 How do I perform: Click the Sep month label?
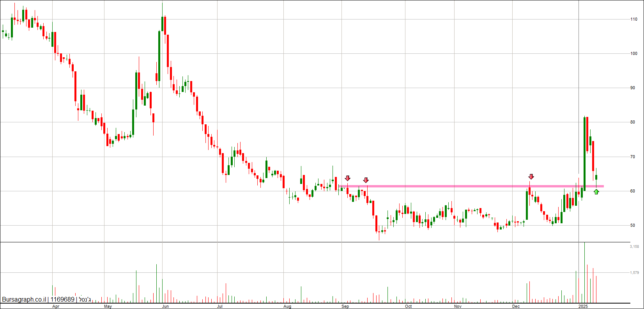click(x=345, y=306)
